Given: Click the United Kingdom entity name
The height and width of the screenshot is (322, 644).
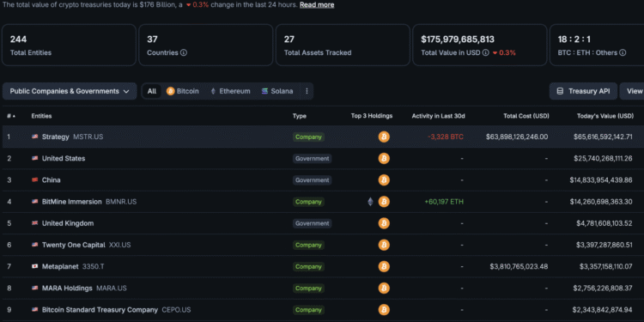Looking at the screenshot, I should point(68,223).
